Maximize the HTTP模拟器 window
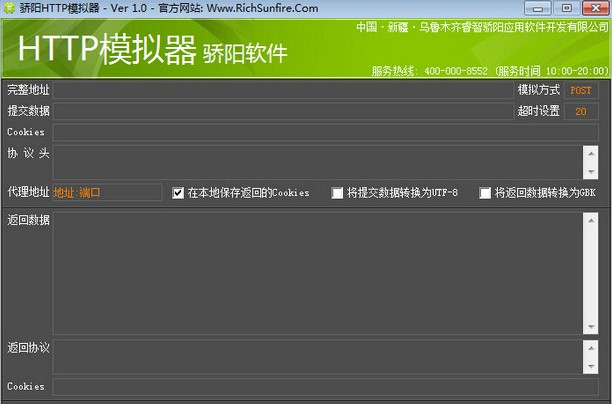Screen dimensions: 612x404 566,8
